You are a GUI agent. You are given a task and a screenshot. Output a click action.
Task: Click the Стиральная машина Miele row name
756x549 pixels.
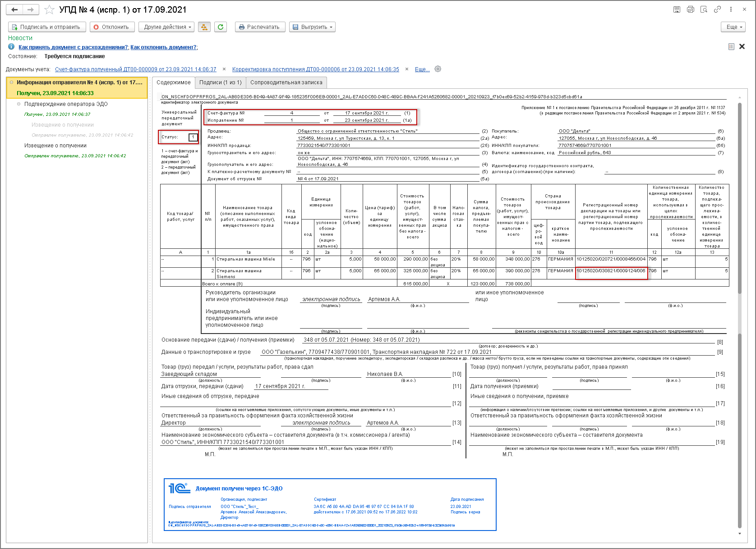pos(246,259)
